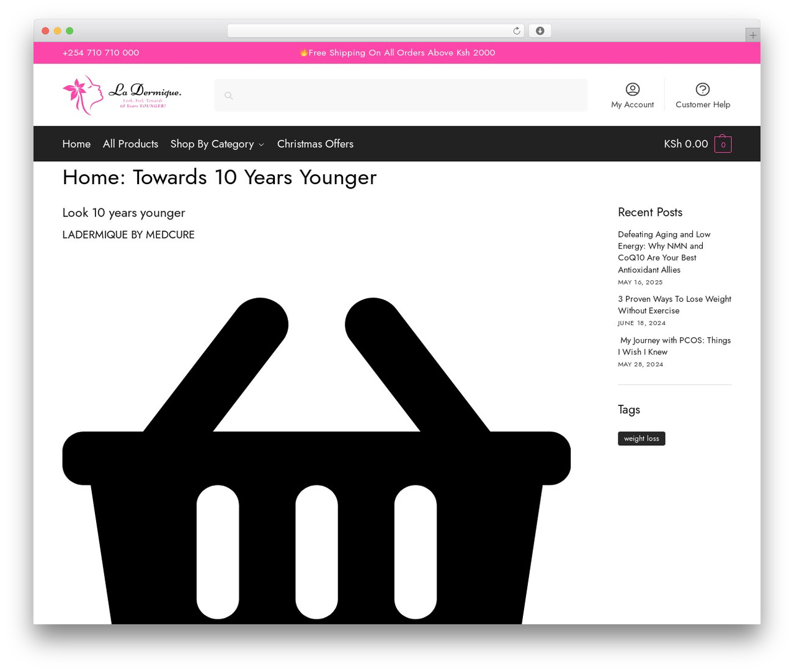Go to the Home menu item
Image resolution: width=794 pixels, height=672 pixels.
click(x=76, y=144)
